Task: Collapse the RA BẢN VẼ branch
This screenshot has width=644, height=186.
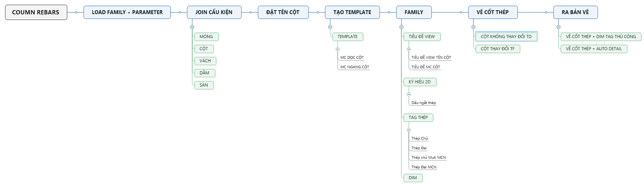Action: [558, 27]
